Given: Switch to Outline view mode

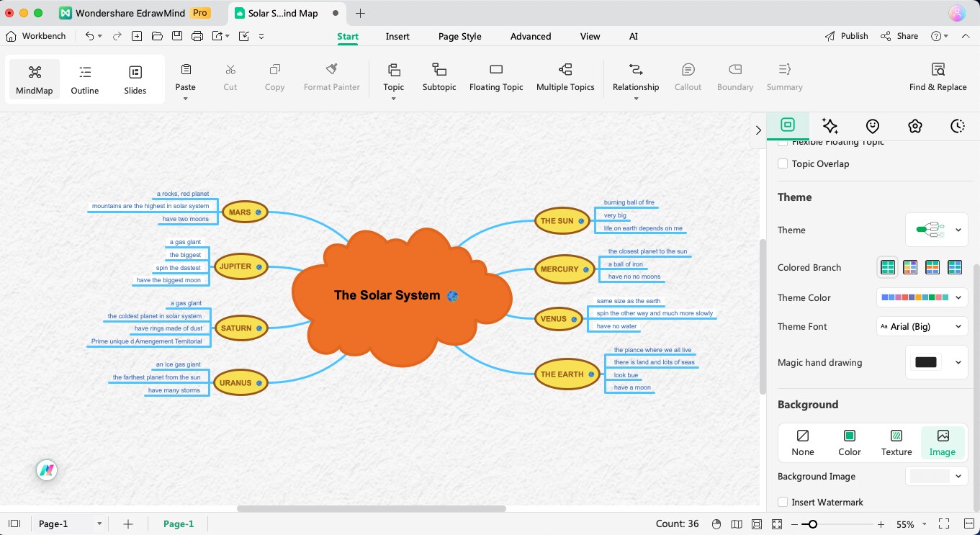Looking at the screenshot, I should pyautogui.click(x=85, y=79).
